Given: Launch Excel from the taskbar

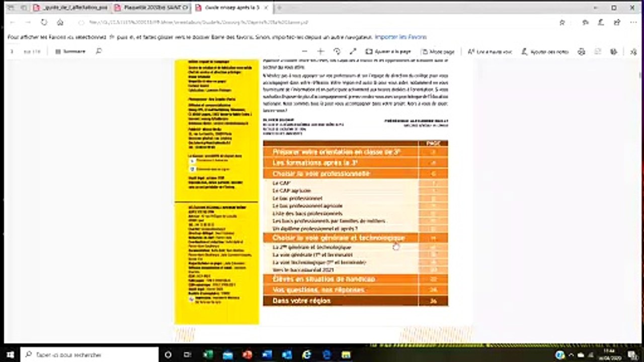Looking at the screenshot, I should point(208,354).
